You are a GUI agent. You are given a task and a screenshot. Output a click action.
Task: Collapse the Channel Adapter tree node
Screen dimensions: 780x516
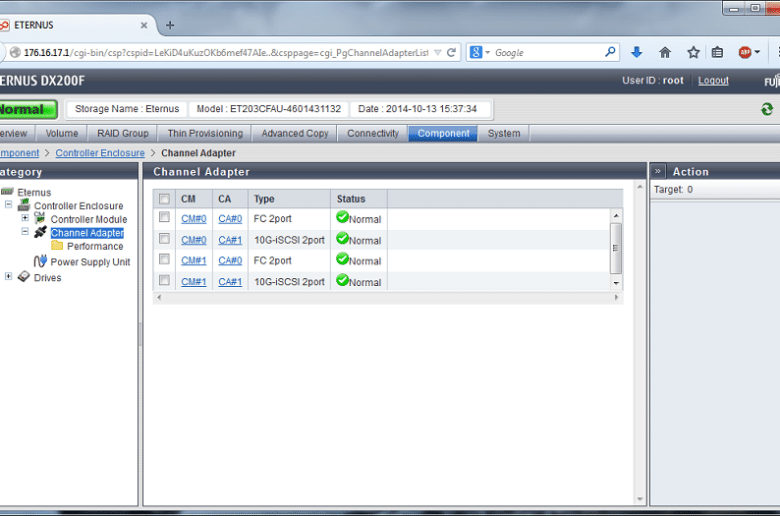click(x=25, y=231)
